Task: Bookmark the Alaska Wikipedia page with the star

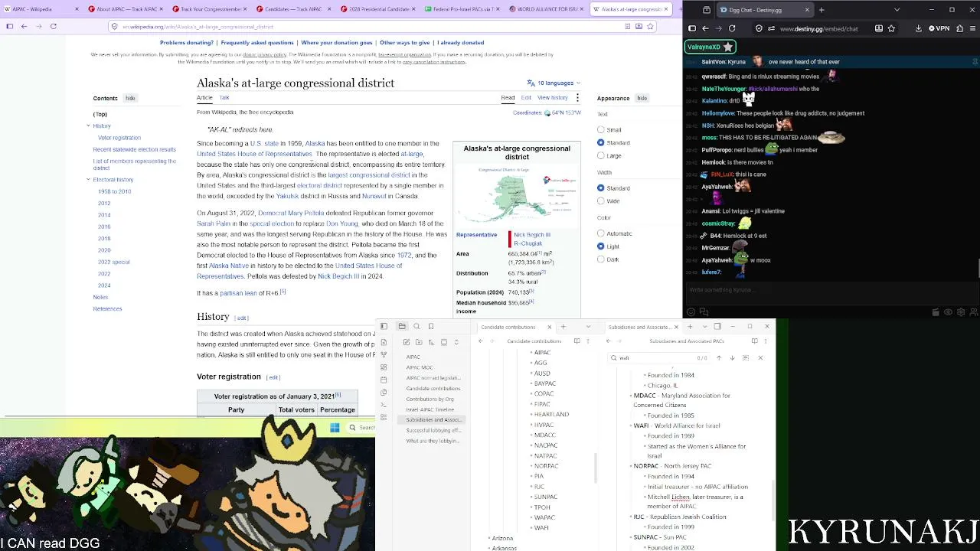Action: pyautogui.click(x=650, y=26)
